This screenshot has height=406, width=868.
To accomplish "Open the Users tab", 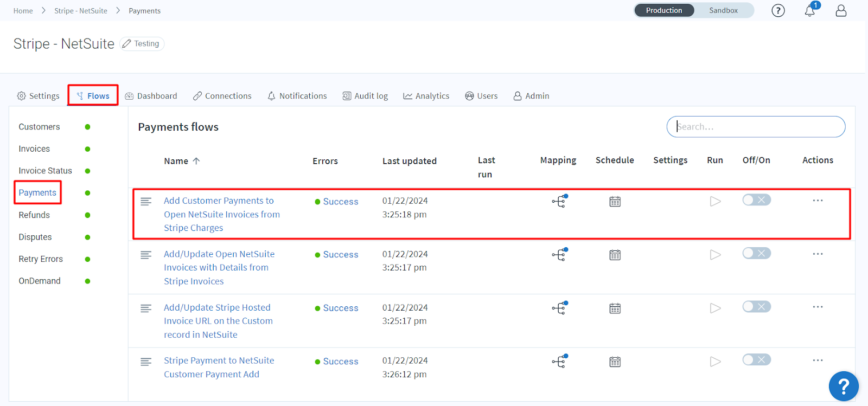I will pos(481,96).
